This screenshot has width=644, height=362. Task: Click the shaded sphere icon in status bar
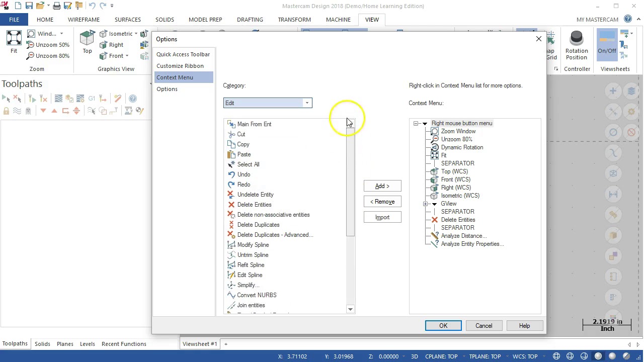point(598,356)
